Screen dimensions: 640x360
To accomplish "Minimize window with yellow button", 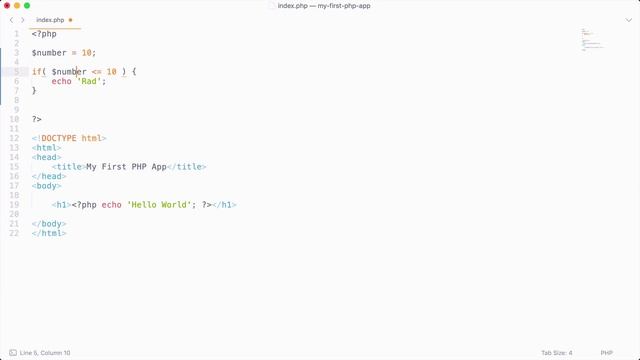I will coord(17,6).
